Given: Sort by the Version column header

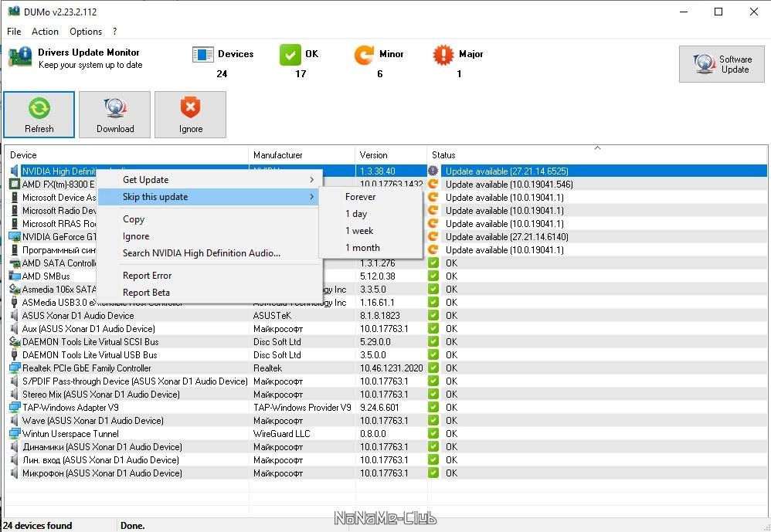Looking at the screenshot, I should click(391, 154).
